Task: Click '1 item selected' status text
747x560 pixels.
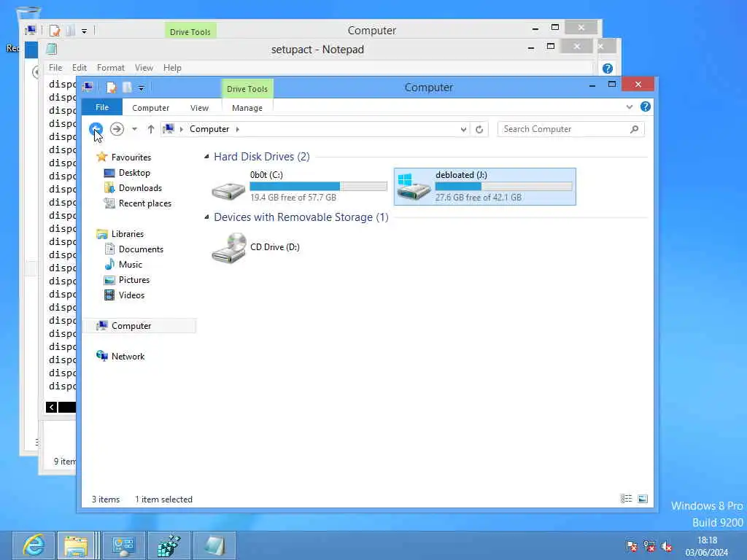Action: click(163, 499)
